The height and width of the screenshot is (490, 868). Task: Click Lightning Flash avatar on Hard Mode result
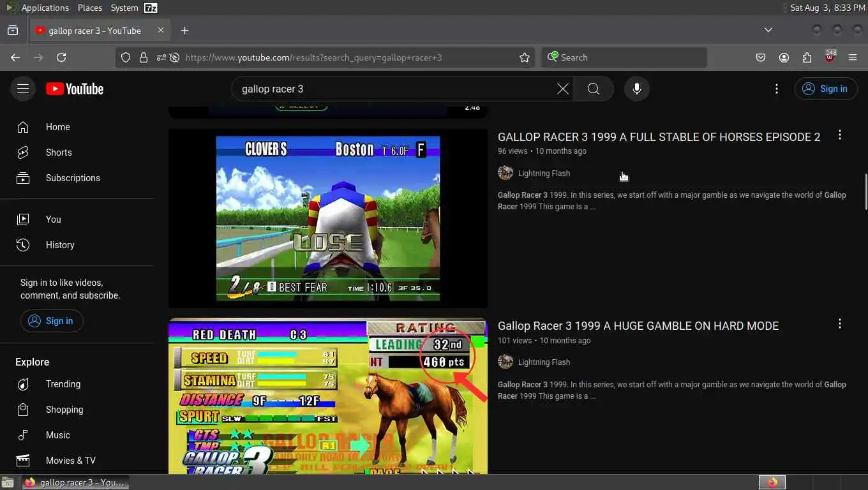505,362
